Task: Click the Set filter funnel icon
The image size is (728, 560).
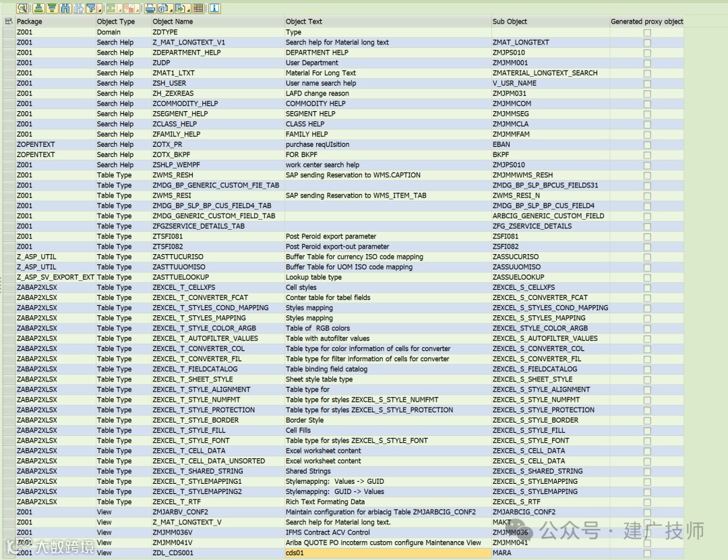Action: pyautogui.click(x=91, y=8)
